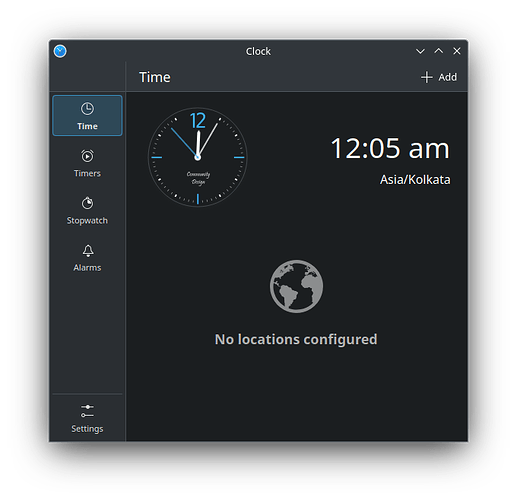
Task: Click the Time page heading
Action: coord(155,77)
